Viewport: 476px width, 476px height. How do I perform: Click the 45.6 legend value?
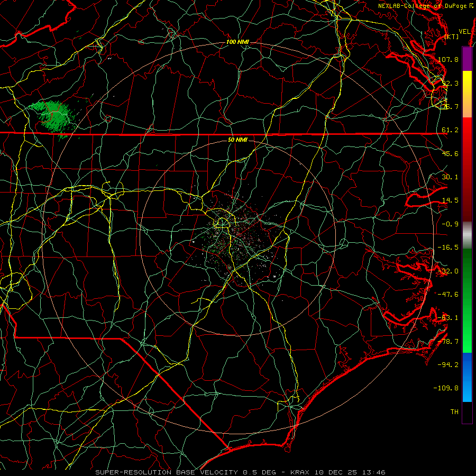pos(450,153)
